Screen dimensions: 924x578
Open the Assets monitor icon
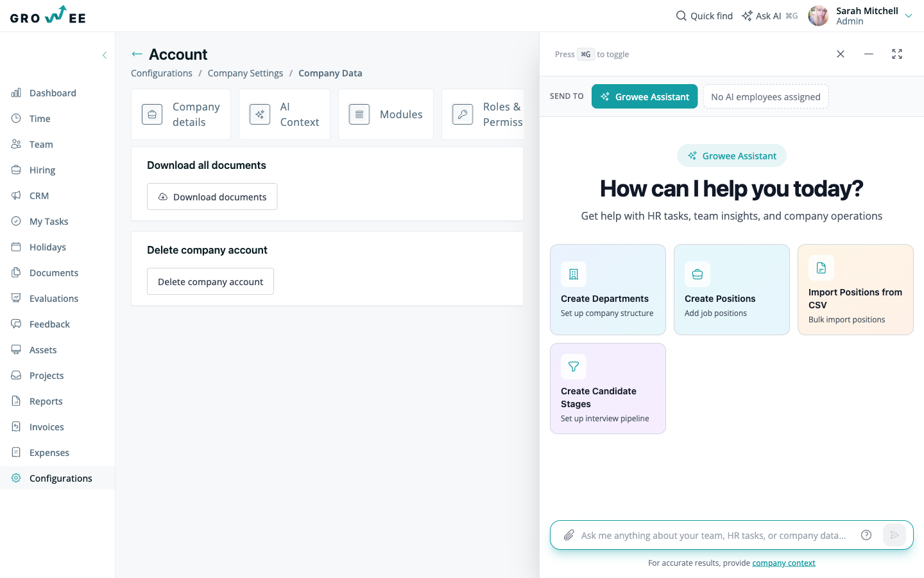(16, 349)
